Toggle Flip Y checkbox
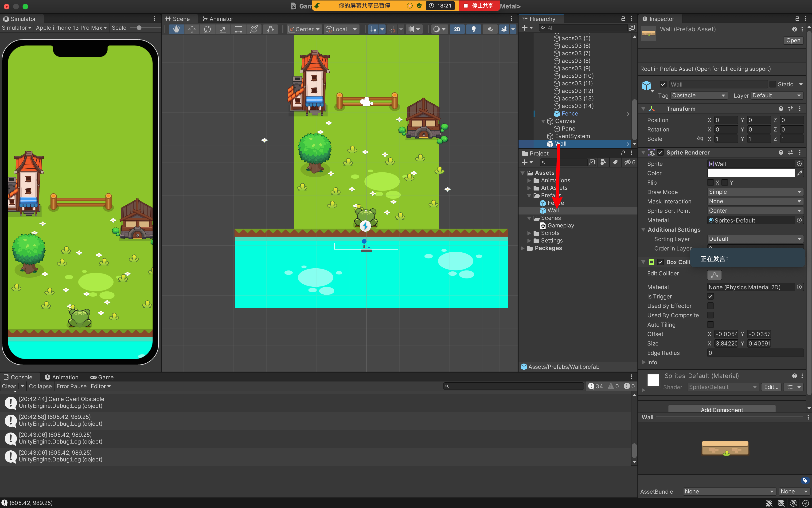The width and height of the screenshot is (812, 508). pos(724,183)
